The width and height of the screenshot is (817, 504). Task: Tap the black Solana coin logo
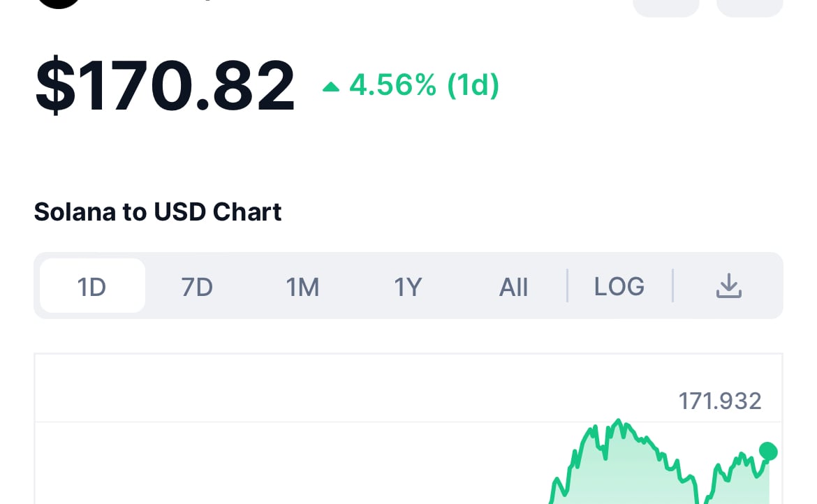(59, 3)
